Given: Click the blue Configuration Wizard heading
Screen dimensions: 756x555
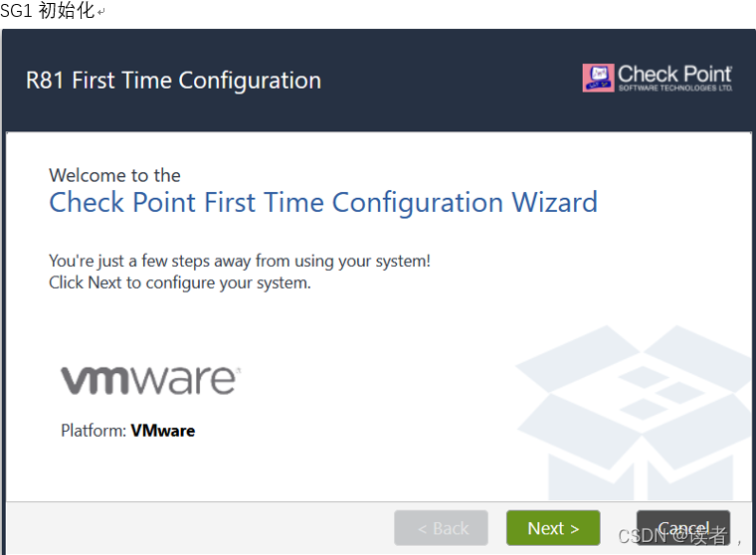Looking at the screenshot, I should [x=323, y=203].
